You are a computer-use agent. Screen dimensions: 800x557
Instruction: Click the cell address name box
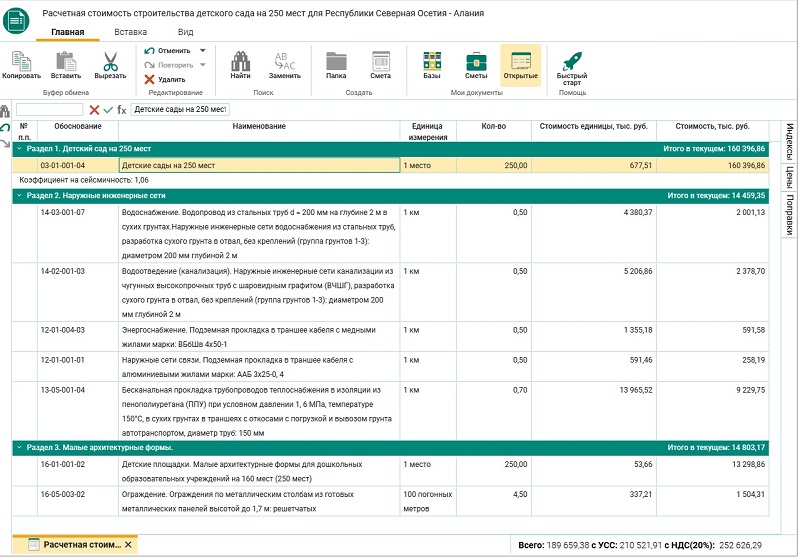tap(49, 110)
